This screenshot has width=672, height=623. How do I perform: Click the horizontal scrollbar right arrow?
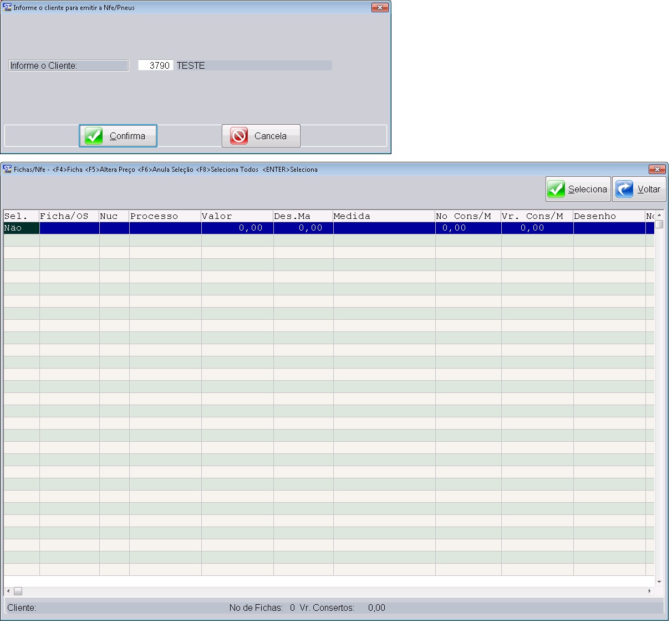click(649, 591)
